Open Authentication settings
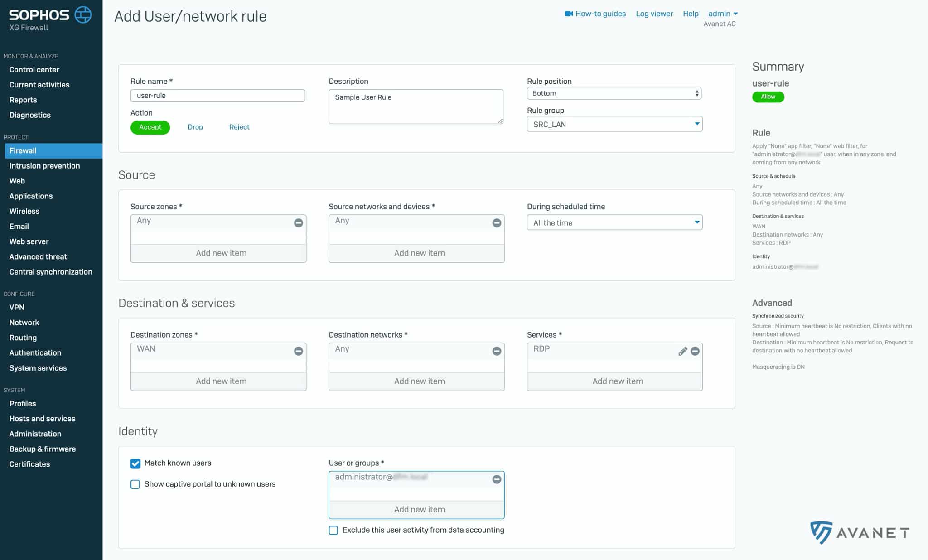This screenshot has height=560, width=928. (35, 353)
